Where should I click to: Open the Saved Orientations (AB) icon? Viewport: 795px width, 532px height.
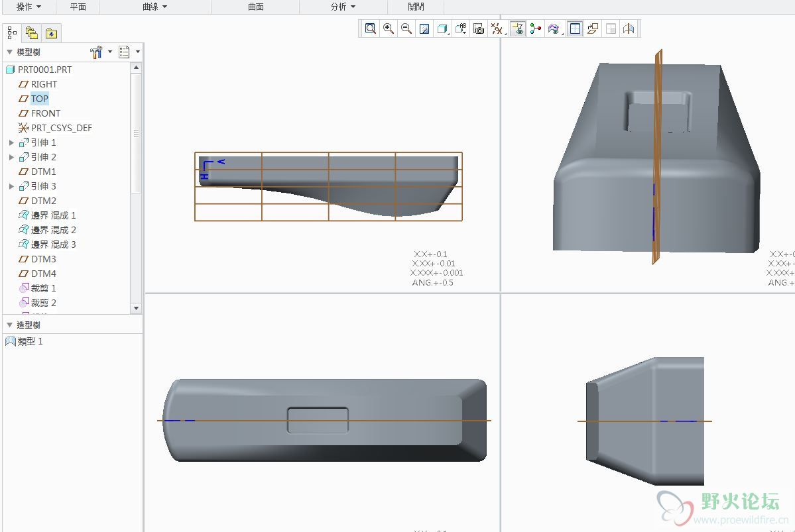pos(461,29)
